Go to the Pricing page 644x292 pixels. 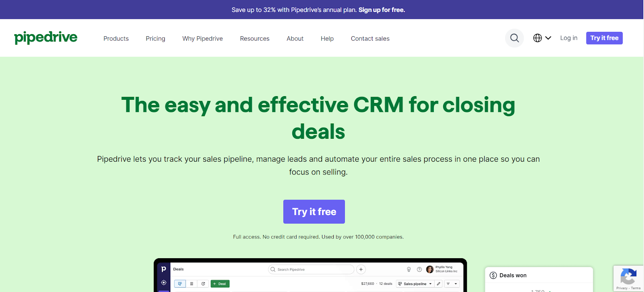pos(155,39)
